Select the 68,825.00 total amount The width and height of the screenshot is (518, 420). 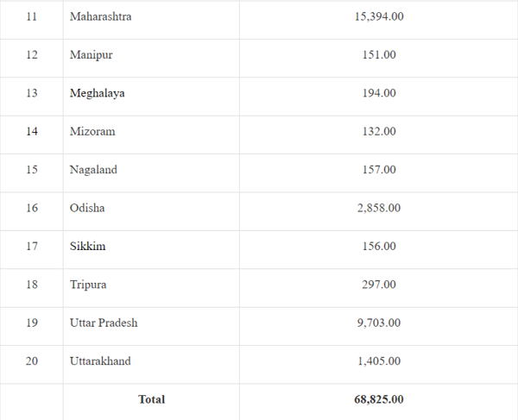tap(379, 399)
